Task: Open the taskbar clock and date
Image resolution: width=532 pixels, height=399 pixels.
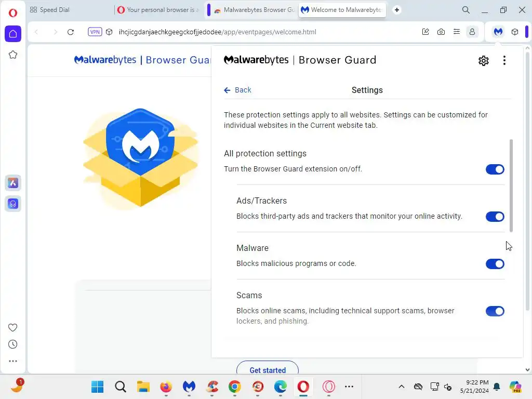Action: 474,387
